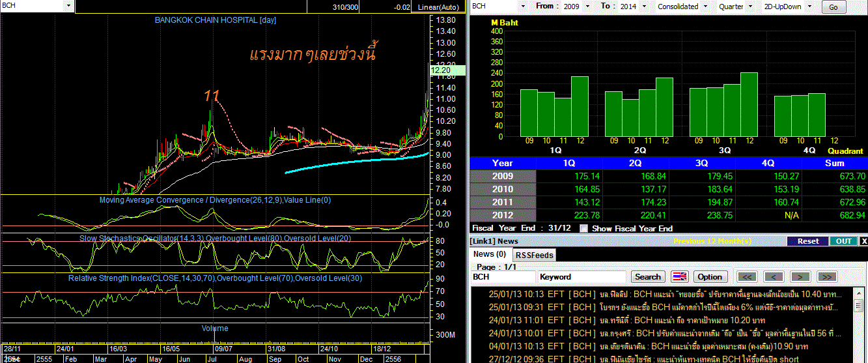Click the 238.75 cell for 2012 3Q
The image size is (868, 363).
(x=702, y=215)
